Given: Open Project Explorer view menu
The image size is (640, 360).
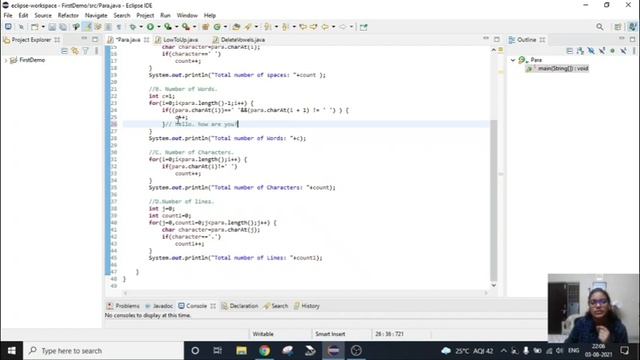Looking at the screenshot, I should tap(96, 51).
